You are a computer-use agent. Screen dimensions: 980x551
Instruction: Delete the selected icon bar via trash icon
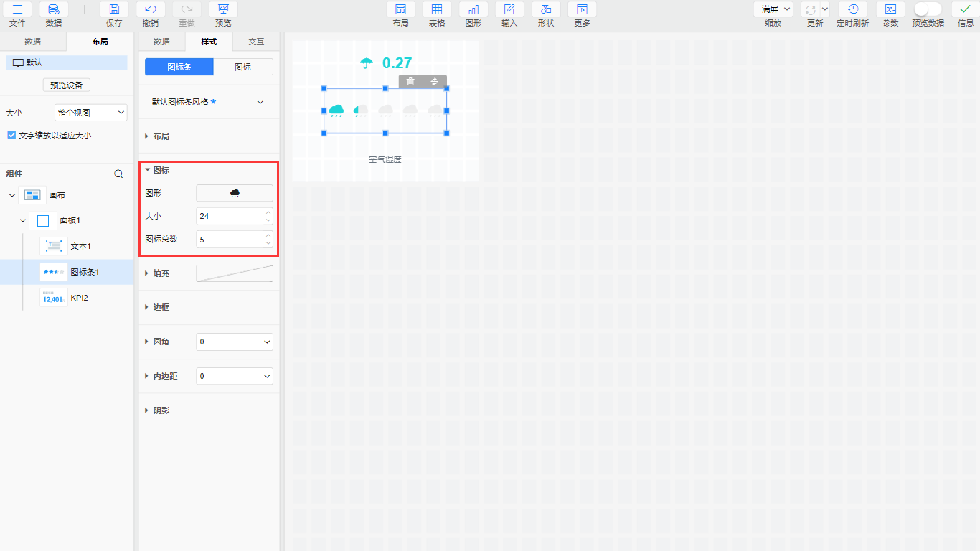(x=410, y=81)
